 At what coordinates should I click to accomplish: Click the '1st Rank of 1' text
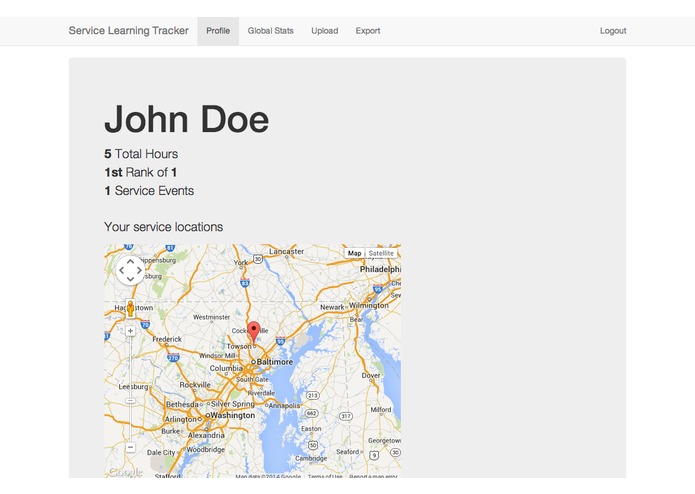point(141,172)
